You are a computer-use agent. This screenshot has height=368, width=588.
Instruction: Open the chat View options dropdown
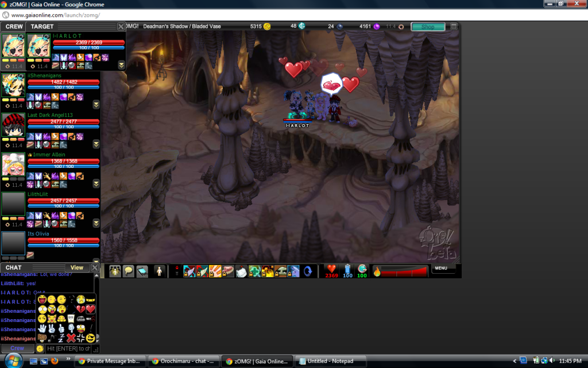tap(77, 267)
